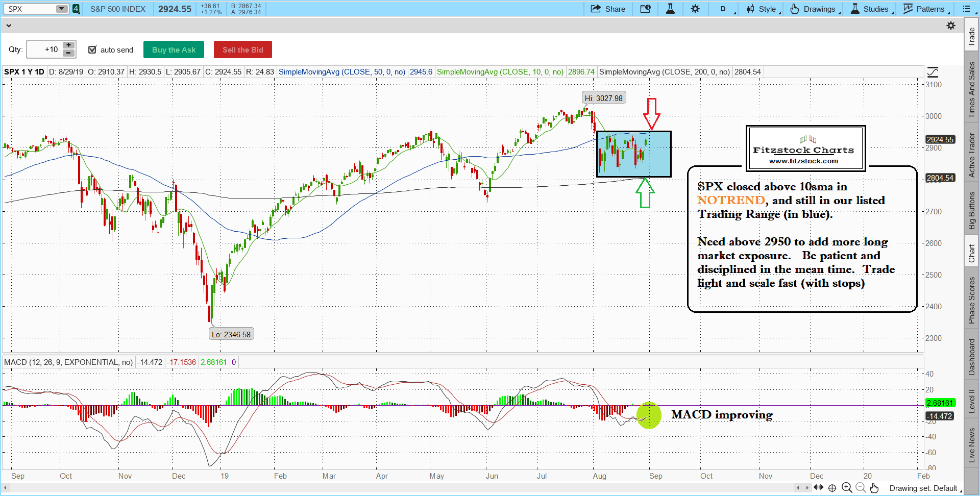Uncheck the auto send checkbox
Image resolution: width=980 pixels, height=496 pixels.
(x=92, y=49)
